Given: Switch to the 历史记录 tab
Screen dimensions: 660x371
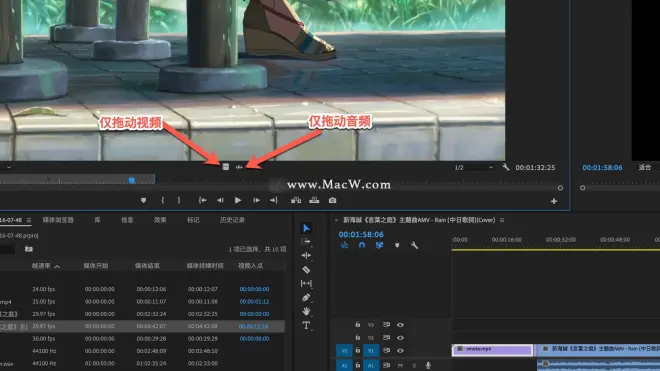Looking at the screenshot, I should (x=232, y=220).
